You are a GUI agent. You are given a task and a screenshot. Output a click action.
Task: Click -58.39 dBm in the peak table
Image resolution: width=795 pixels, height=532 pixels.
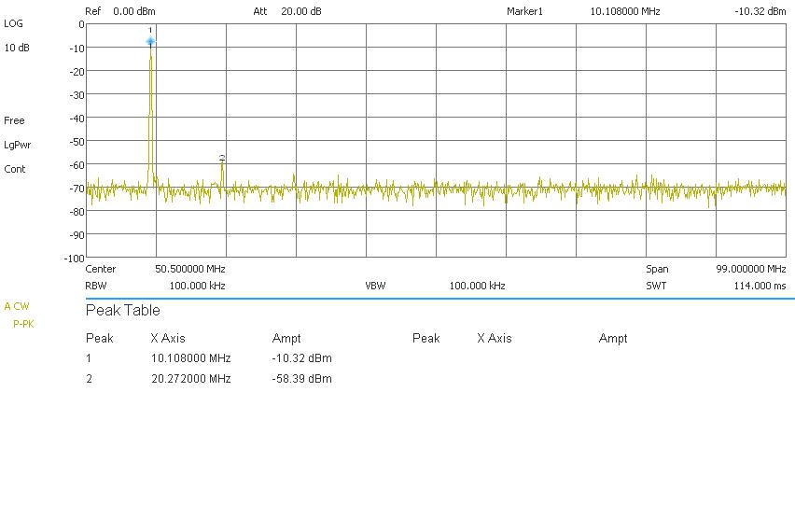(301, 379)
